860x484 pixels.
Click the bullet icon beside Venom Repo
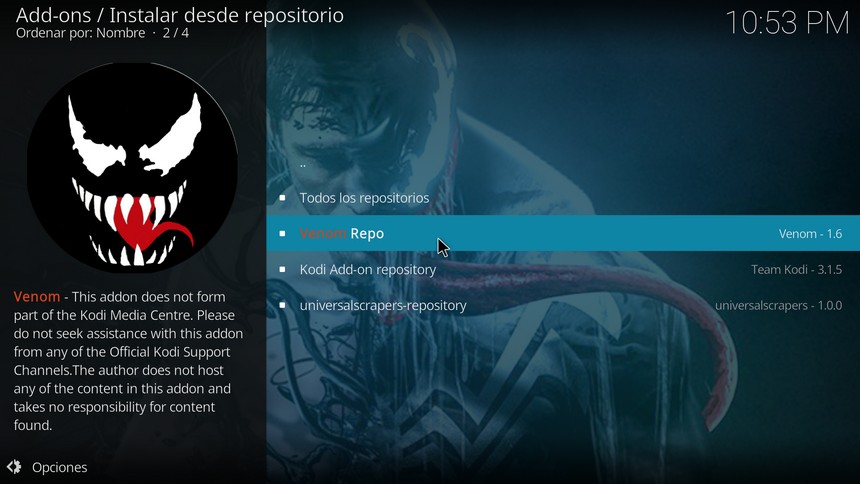tap(282, 233)
